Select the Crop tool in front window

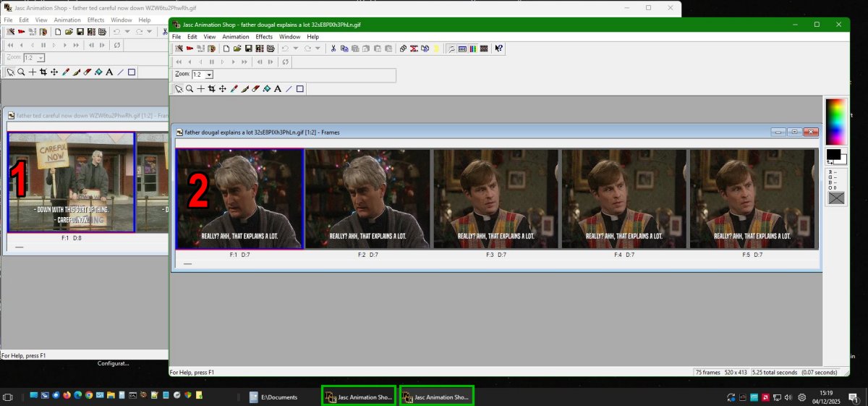point(211,89)
